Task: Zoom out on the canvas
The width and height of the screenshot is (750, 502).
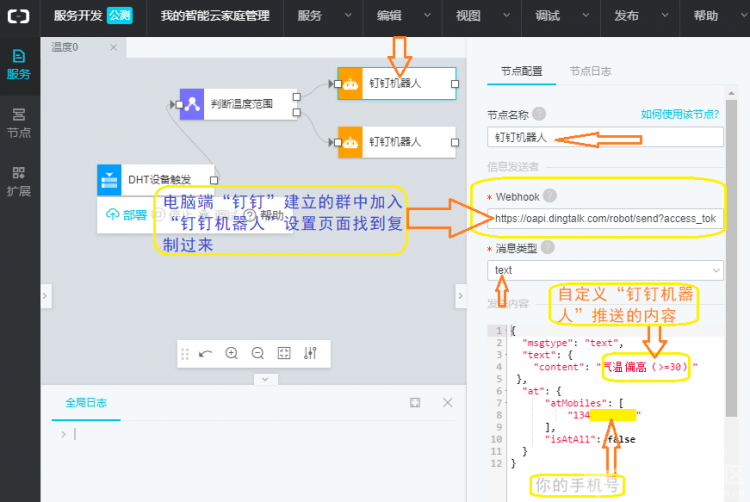Action: 258,353
